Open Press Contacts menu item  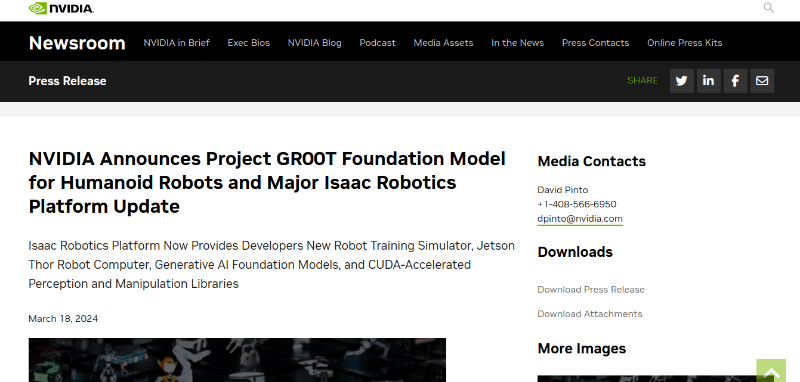(595, 43)
